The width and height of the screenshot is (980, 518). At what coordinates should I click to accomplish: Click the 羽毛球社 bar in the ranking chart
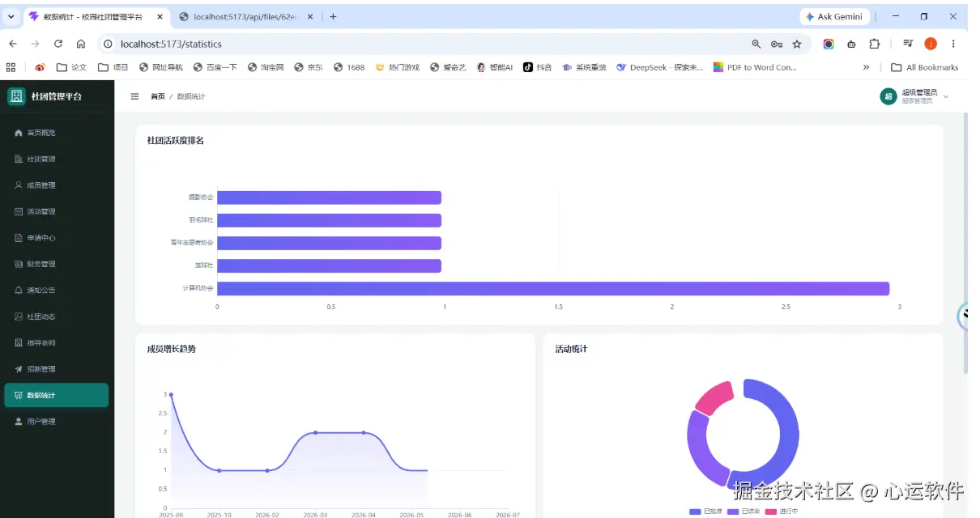(329, 220)
